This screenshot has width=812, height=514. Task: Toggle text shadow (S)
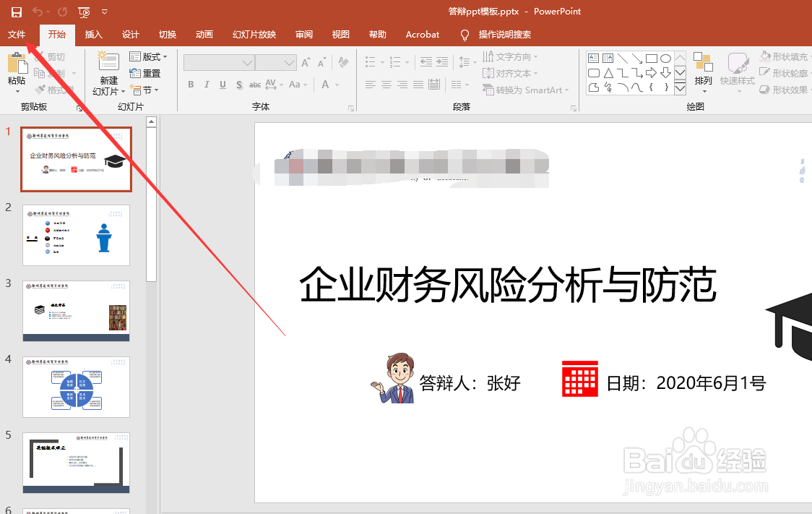238,85
